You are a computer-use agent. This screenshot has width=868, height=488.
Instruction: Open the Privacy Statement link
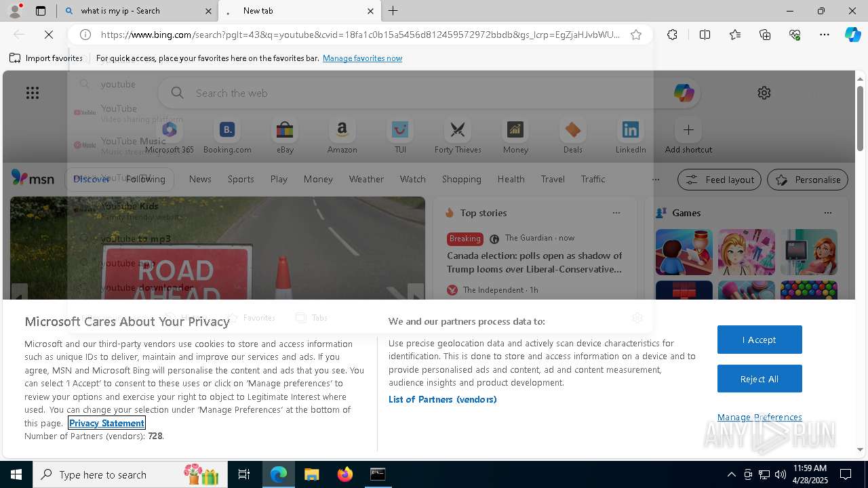[106, 423]
